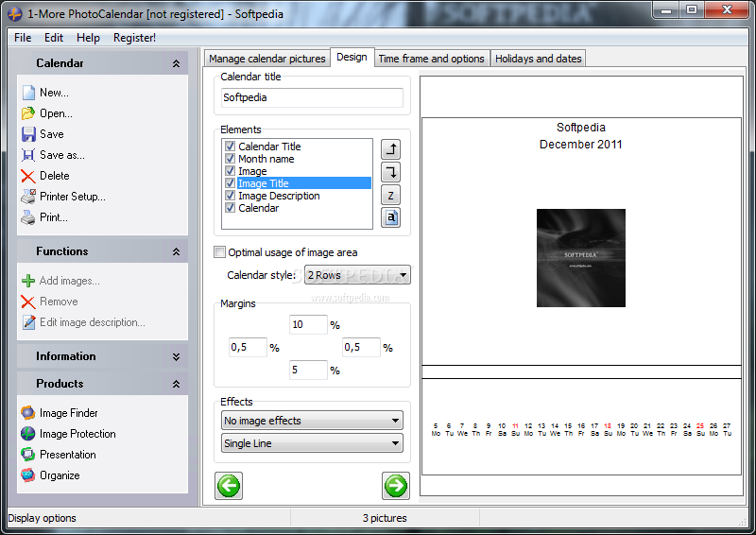This screenshot has height=535, width=756.
Task: Click the Image Finder link
Action: tap(69, 413)
